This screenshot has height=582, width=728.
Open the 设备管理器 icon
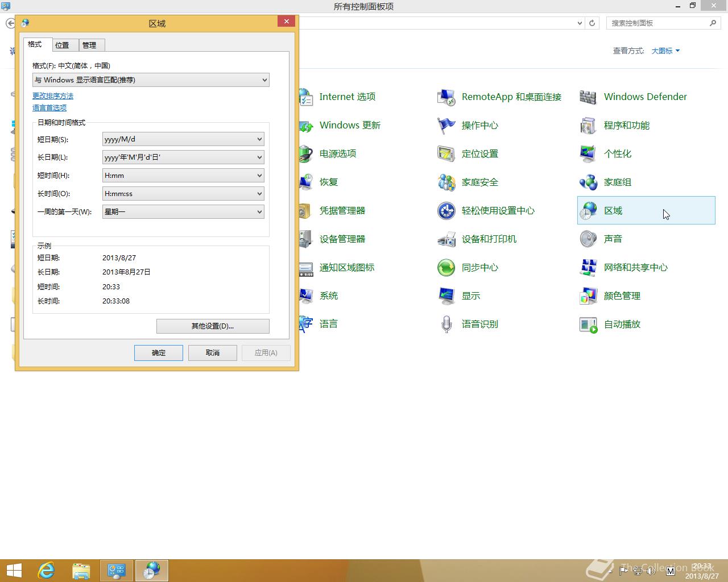click(x=306, y=239)
